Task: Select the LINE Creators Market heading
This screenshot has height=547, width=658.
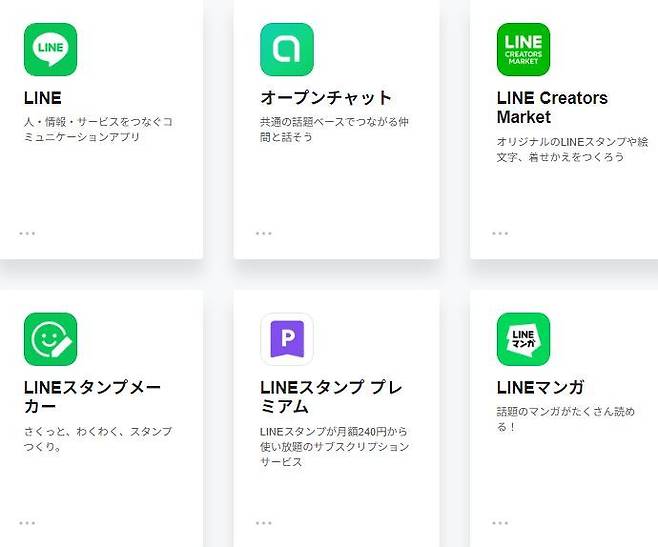Action: (x=552, y=107)
